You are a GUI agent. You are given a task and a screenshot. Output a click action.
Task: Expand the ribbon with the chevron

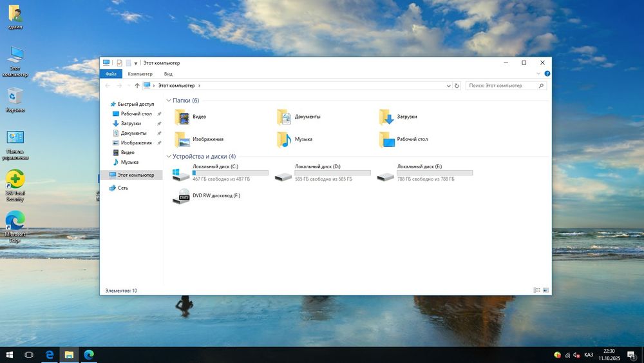coord(538,74)
